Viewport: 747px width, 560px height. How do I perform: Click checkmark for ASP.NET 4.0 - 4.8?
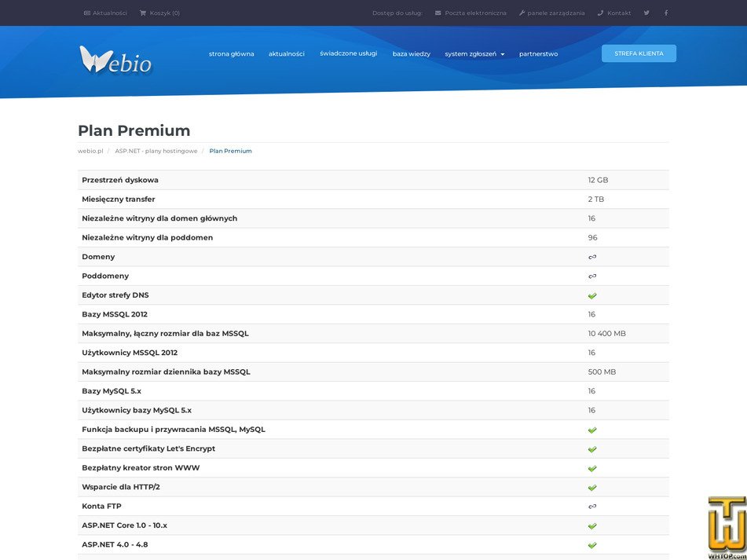pos(592,545)
